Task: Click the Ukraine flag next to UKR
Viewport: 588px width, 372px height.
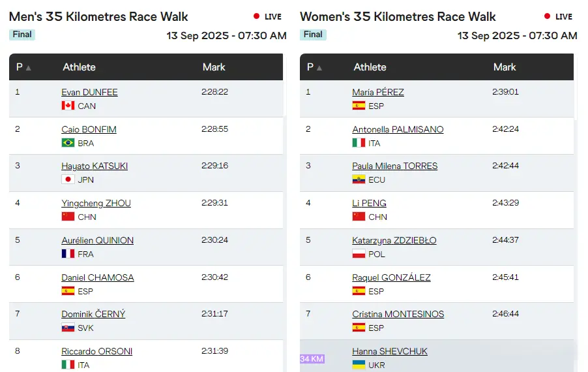Action: click(359, 365)
